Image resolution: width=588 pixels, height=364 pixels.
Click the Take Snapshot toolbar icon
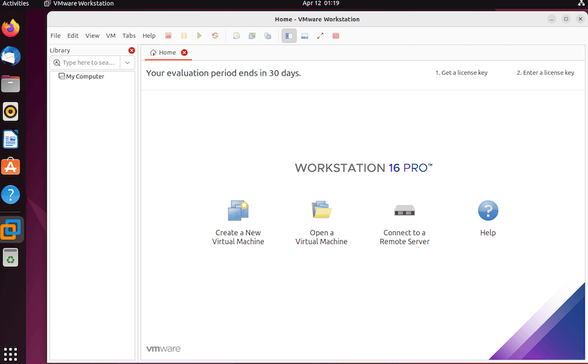coord(237,36)
